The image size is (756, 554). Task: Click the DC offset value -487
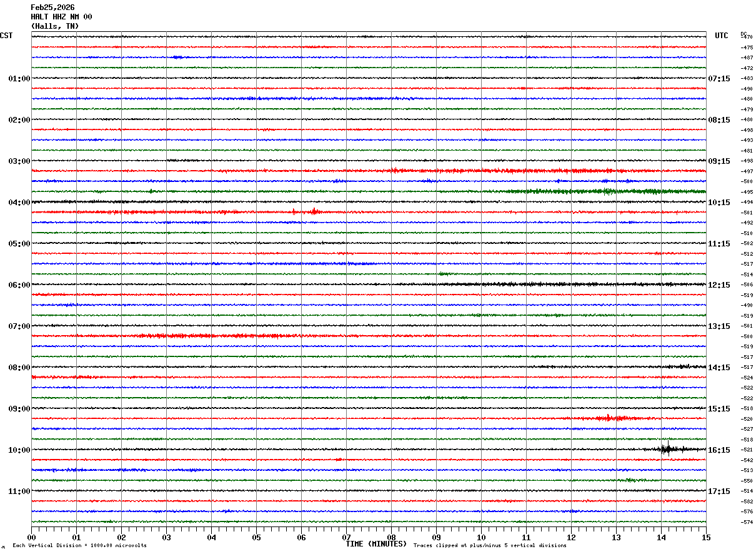click(x=747, y=58)
